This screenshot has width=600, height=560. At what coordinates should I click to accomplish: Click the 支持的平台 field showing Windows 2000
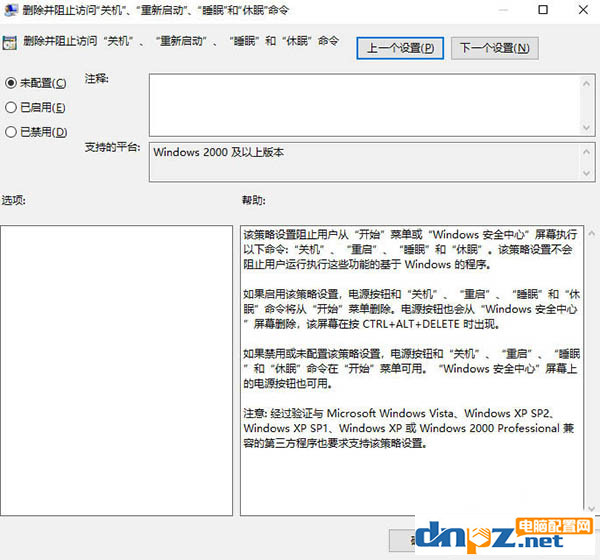tap(364, 162)
